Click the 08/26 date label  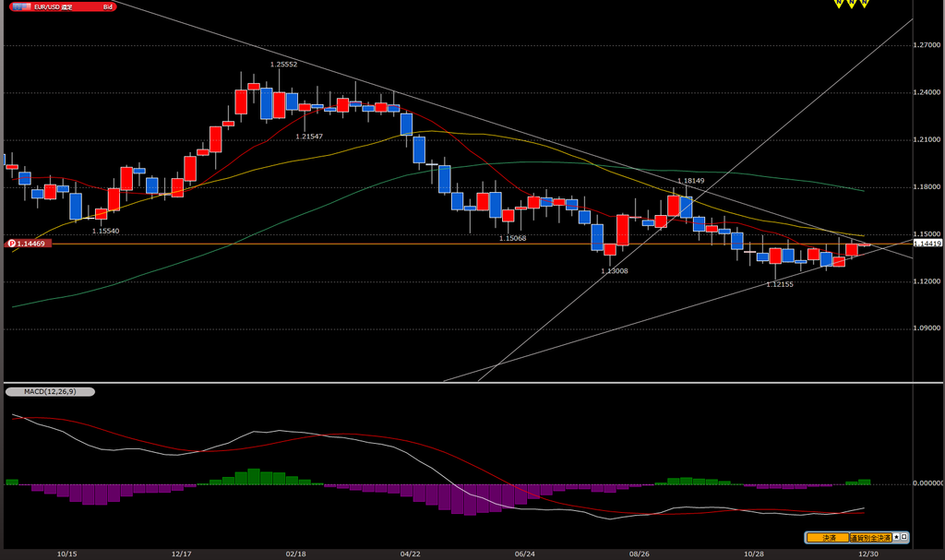[640, 554]
